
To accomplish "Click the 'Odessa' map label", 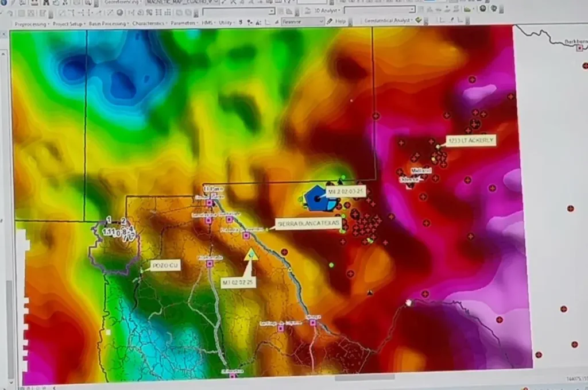I will (408, 180).
